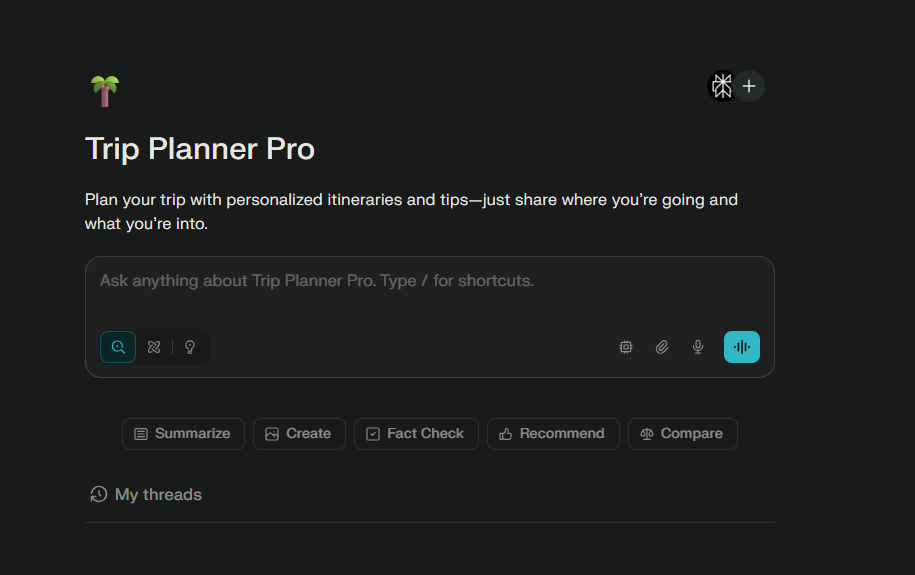Viewport: 915px width, 575px height.
Task: Click the palm tree emoji icon
Action: 104,91
